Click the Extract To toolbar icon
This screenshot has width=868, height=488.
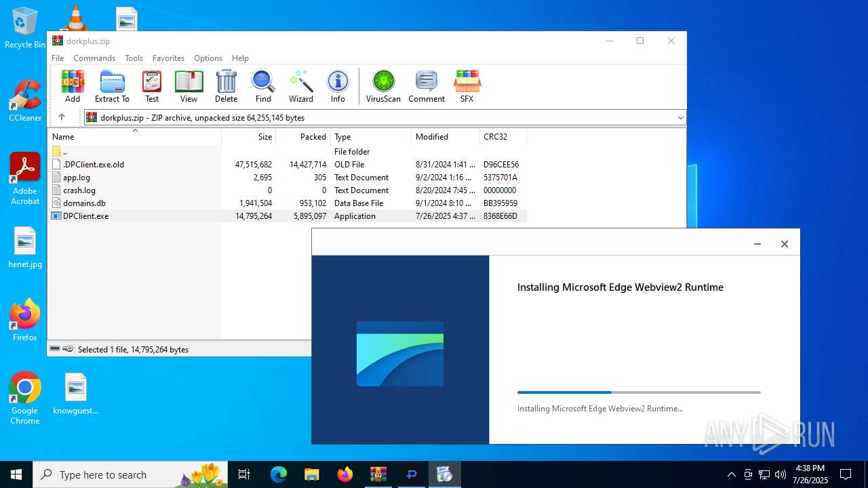[112, 86]
